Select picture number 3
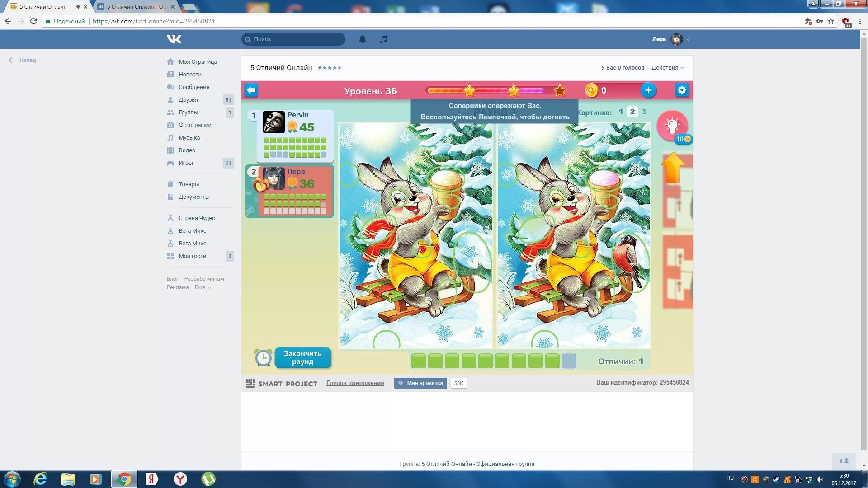The image size is (868, 488). pyautogui.click(x=644, y=112)
